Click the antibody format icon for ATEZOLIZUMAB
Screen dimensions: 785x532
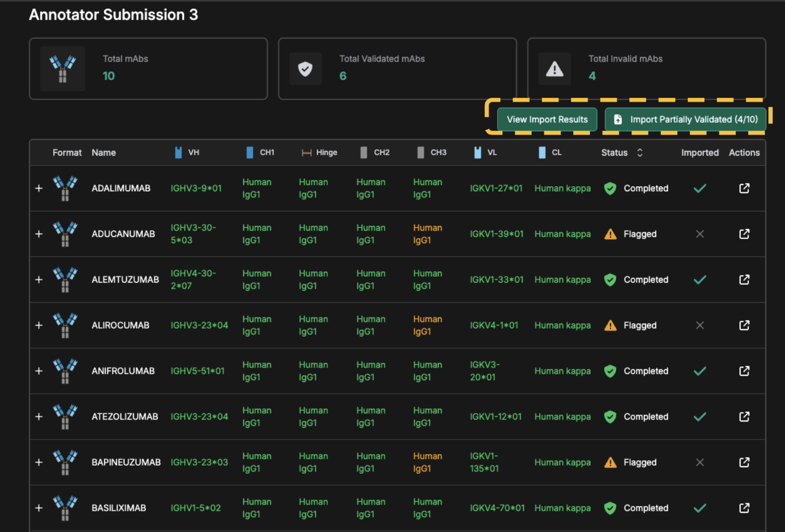point(65,416)
